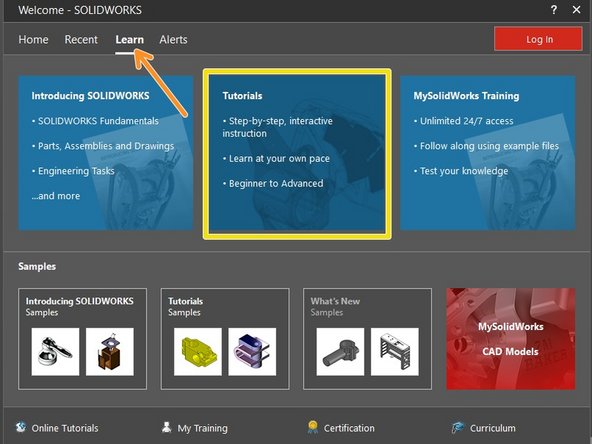Click 'Parts, Assemblies and Drawings' text
This screenshot has height=444, width=592.
point(106,146)
